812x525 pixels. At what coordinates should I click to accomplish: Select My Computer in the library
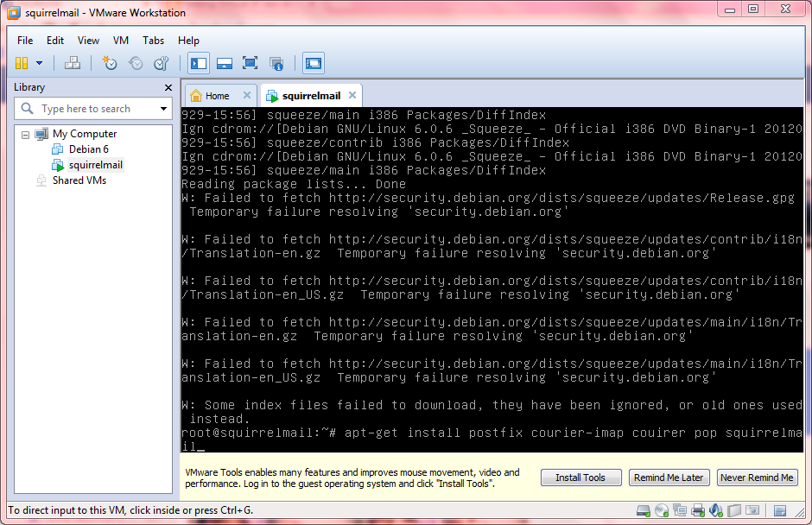(85, 134)
